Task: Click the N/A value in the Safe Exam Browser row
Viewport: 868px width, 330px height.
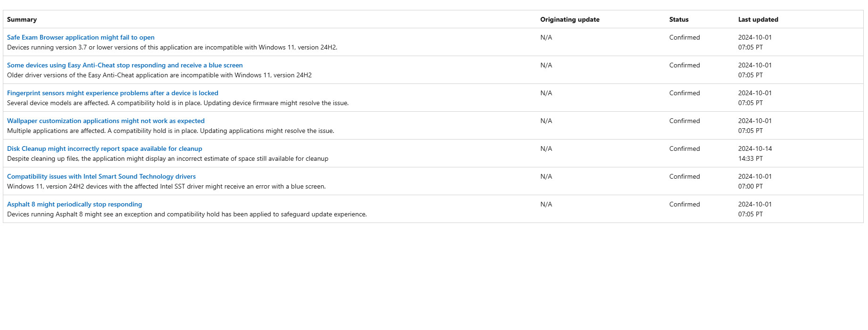Action: click(x=546, y=38)
